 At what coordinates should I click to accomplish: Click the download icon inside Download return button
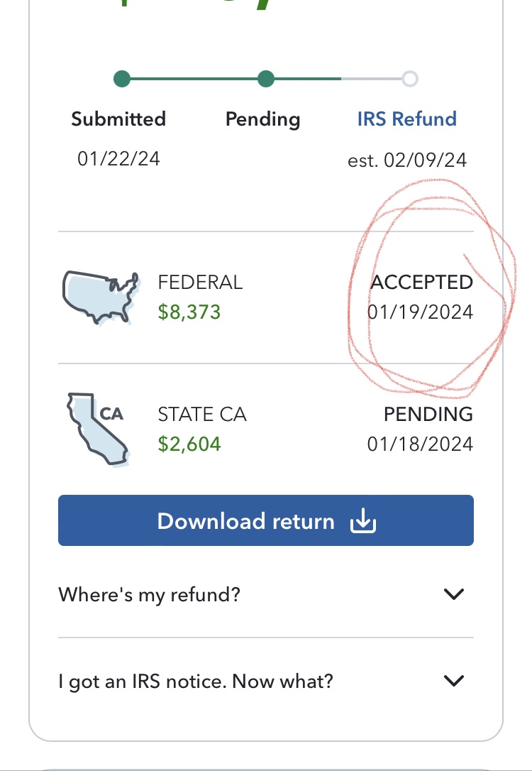click(x=362, y=520)
